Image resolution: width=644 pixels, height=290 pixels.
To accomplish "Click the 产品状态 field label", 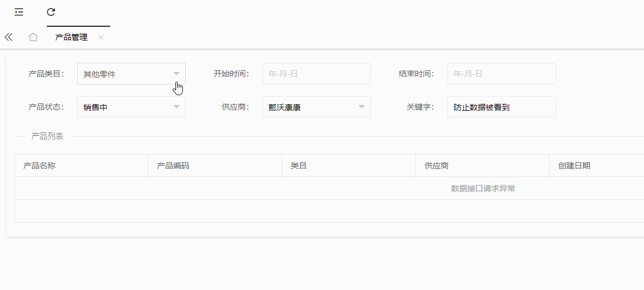I will [46, 107].
